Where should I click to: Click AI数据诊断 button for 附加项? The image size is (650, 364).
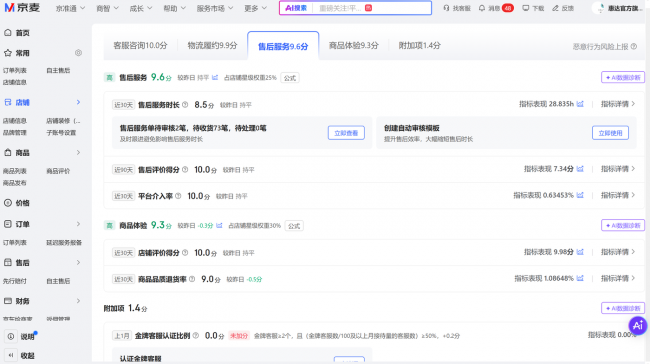tap(623, 308)
